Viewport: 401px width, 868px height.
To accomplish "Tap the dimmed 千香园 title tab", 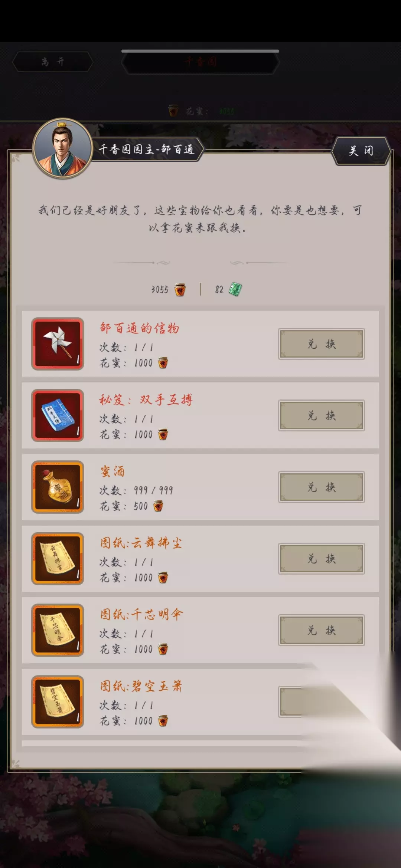I will pos(200,62).
